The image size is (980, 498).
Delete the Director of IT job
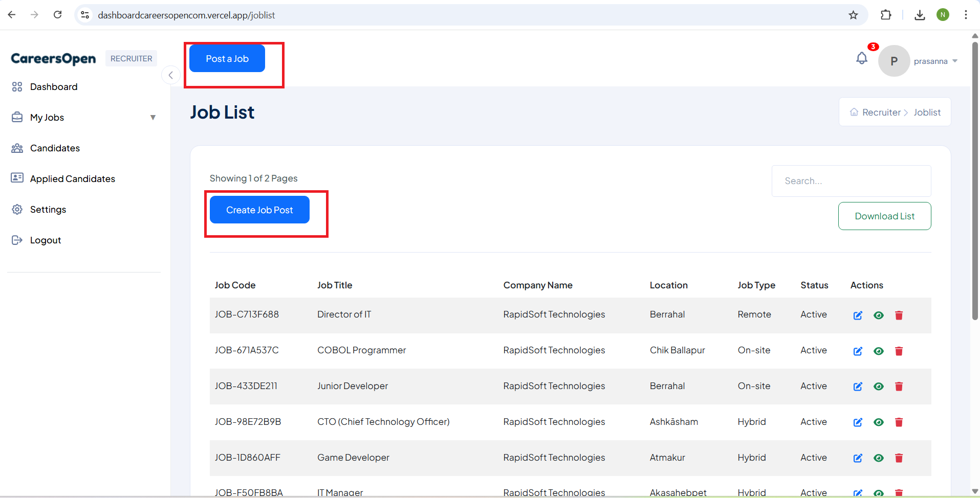(899, 315)
